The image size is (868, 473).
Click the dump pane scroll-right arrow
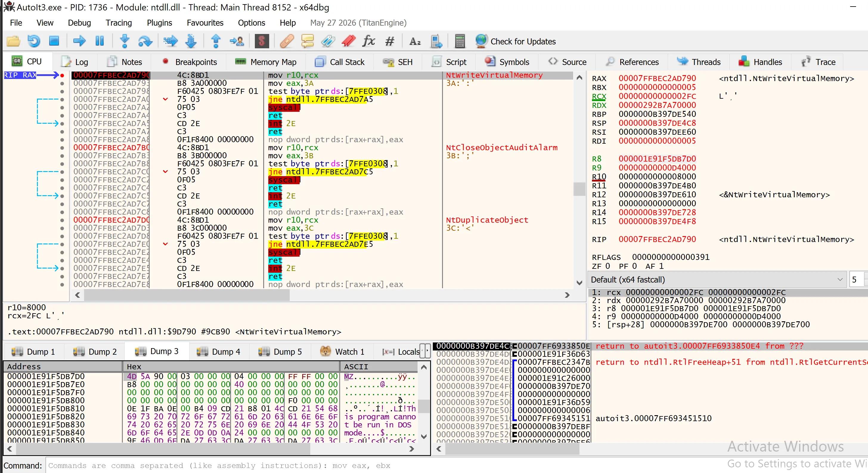(411, 449)
